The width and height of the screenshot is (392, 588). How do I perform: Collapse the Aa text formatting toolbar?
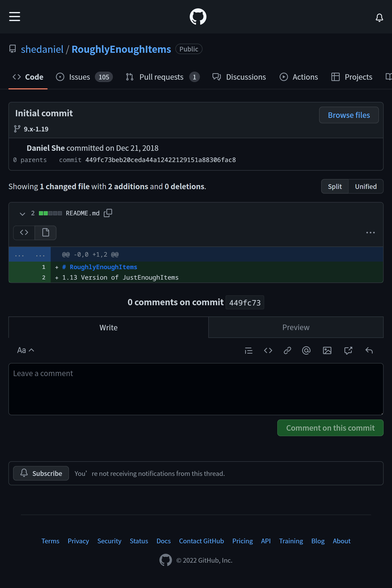[x=26, y=350]
